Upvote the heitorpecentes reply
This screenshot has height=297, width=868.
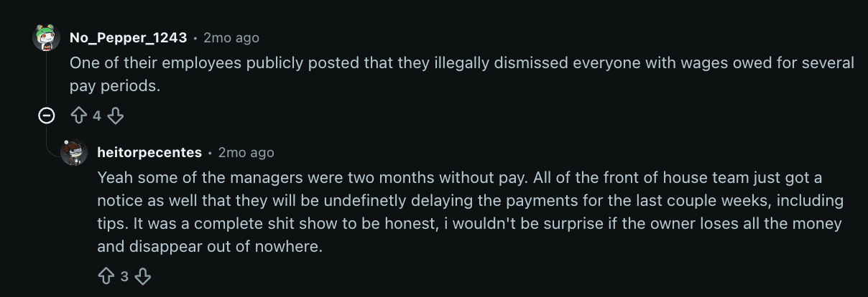click(x=106, y=276)
